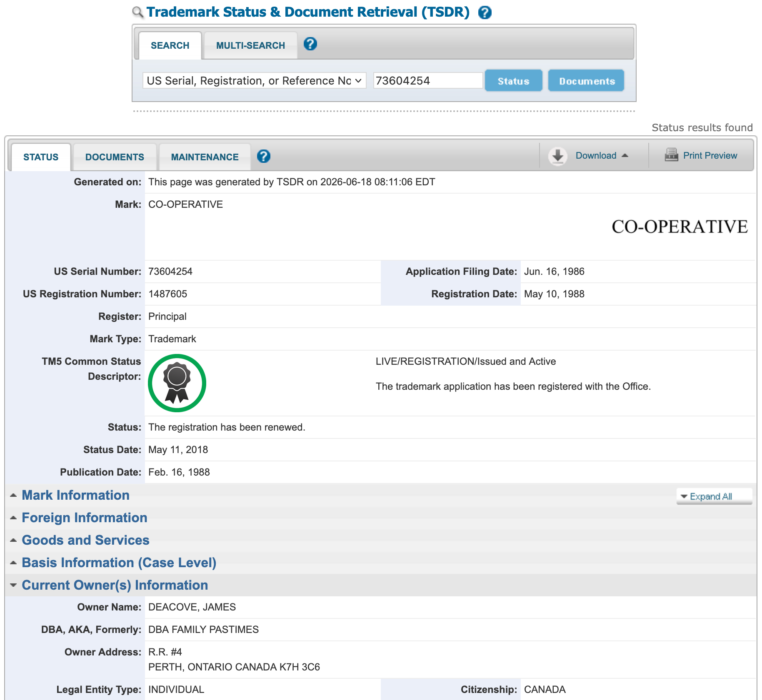This screenshot has height=700, width=762.
Task: Click serial number value 73604254 in results
Action: tap(170, 272)
